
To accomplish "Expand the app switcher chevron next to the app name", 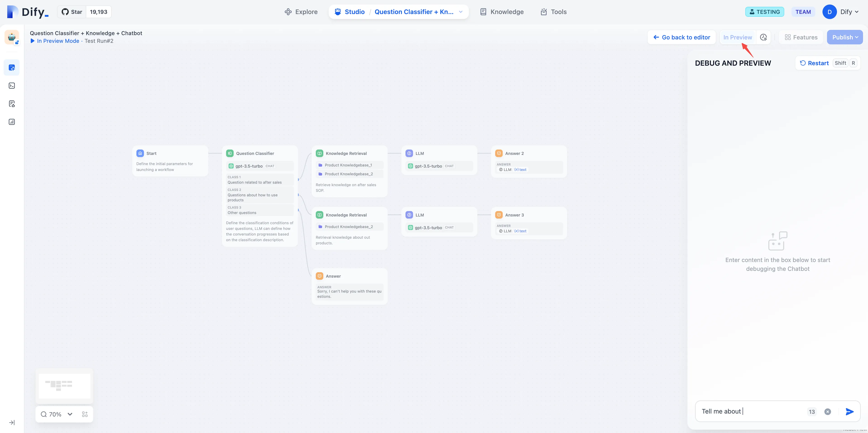I will 461,12.
